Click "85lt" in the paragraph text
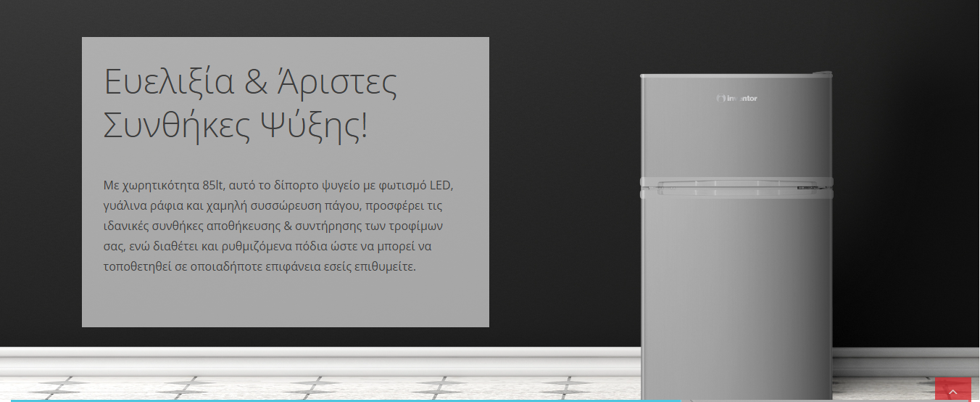The width and height of the screenshot is (980, 402). [x=215, y=185]
